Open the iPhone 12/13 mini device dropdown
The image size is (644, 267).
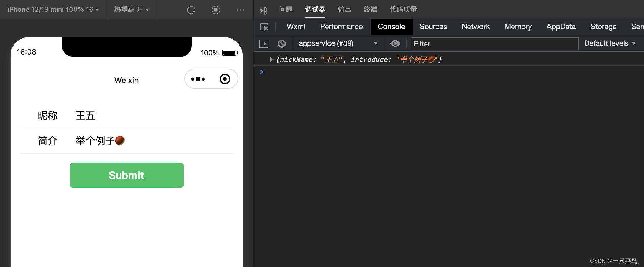(53, 9)
